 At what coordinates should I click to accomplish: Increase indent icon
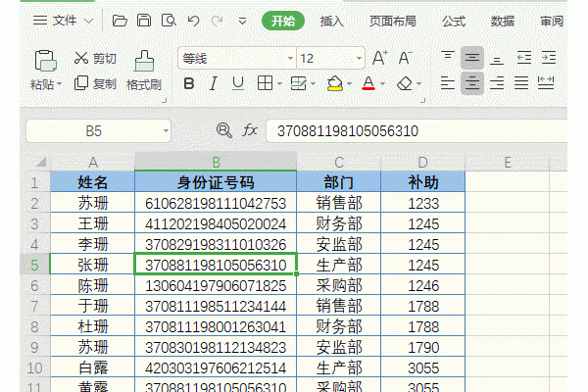tap(549, 58)
